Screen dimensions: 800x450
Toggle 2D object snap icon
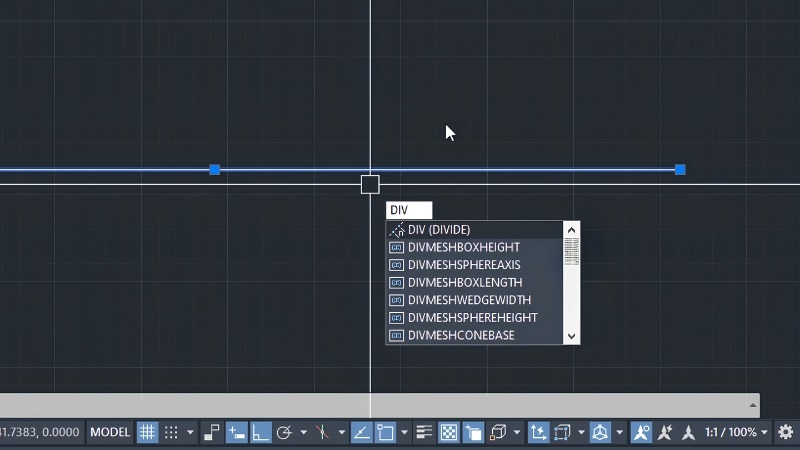386,433
